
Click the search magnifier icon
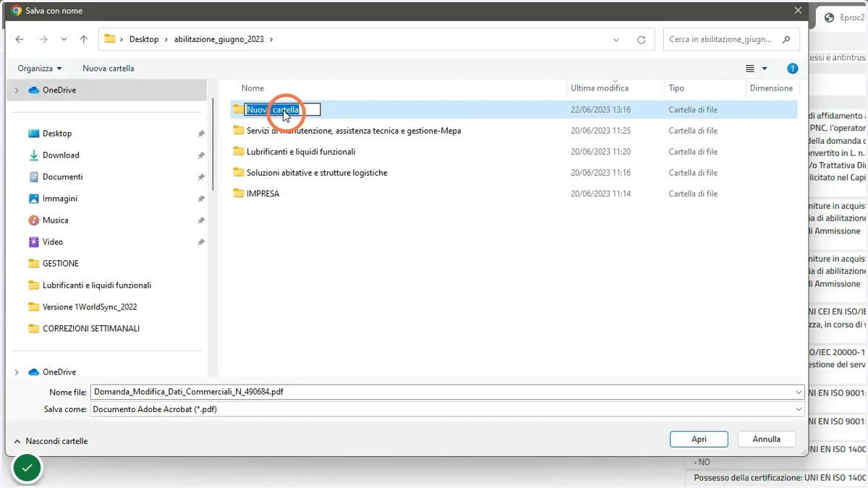pos(787,39)
